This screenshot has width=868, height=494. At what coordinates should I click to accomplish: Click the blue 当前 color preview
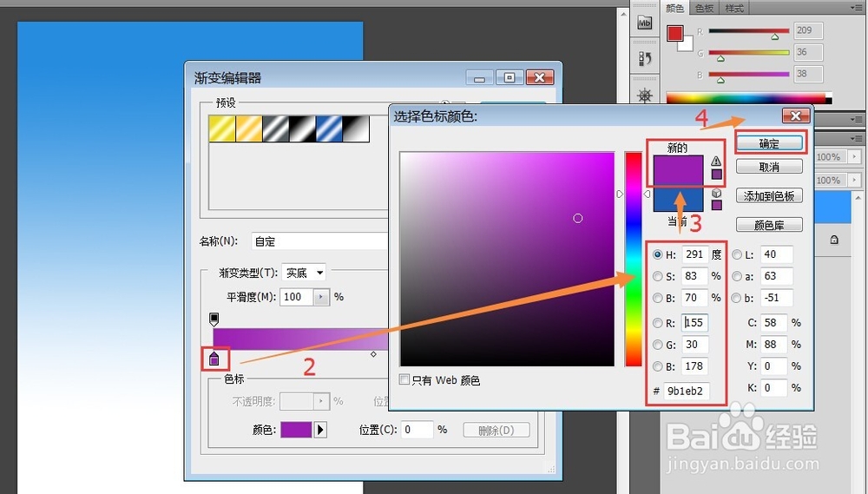(x=679, y=198)
